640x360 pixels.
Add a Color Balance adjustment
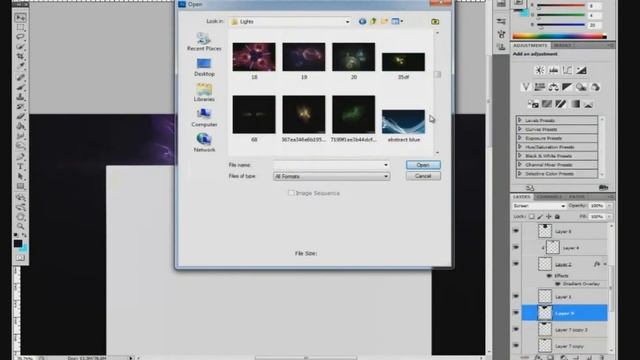click(x=553, y=87)
